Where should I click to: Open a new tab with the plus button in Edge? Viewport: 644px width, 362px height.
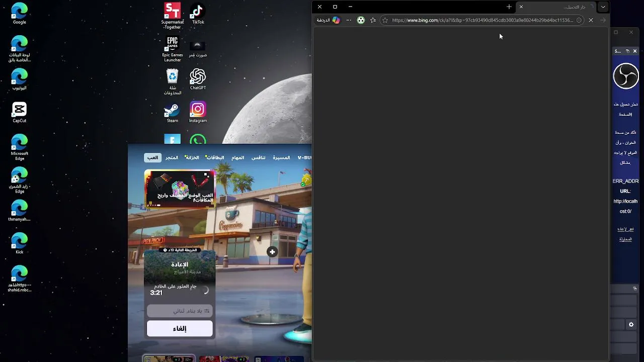509,7
